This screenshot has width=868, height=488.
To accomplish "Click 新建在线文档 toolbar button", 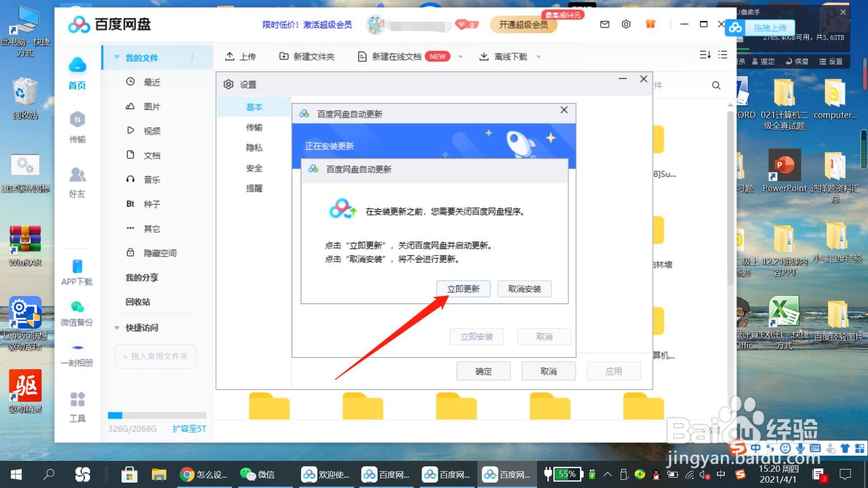I will pyautogui.click(x=404, y=56).
